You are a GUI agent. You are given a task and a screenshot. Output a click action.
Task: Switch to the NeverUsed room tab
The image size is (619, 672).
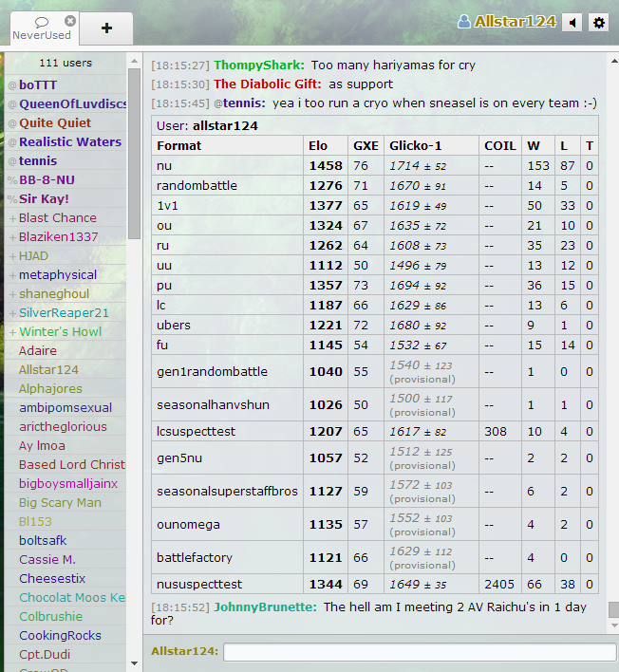click(41, 34)
